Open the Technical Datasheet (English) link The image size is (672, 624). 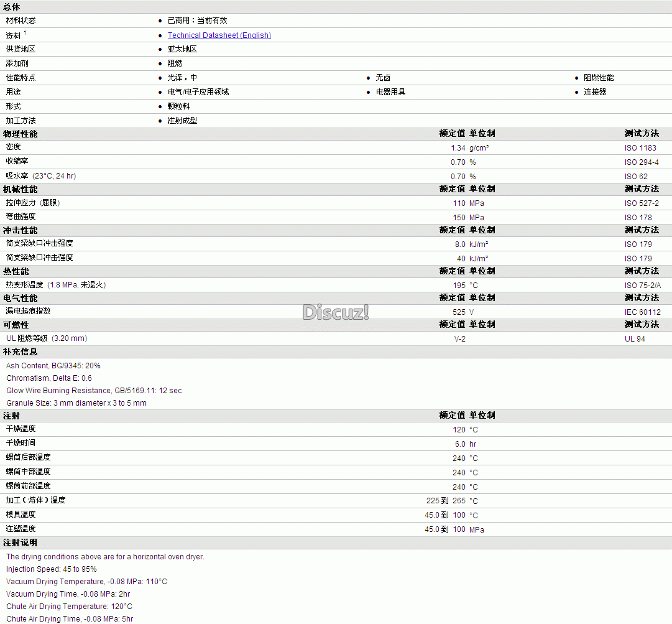coord(219,35)
